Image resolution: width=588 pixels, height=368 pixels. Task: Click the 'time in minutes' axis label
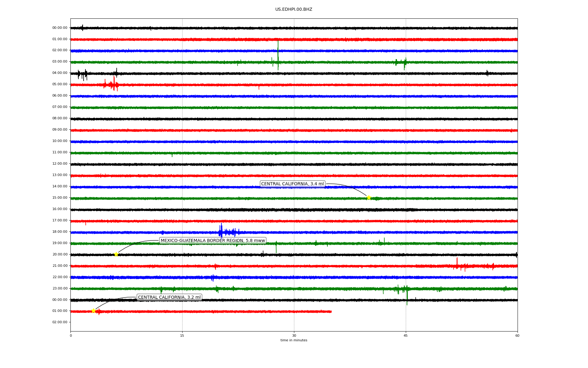point(294,340)
